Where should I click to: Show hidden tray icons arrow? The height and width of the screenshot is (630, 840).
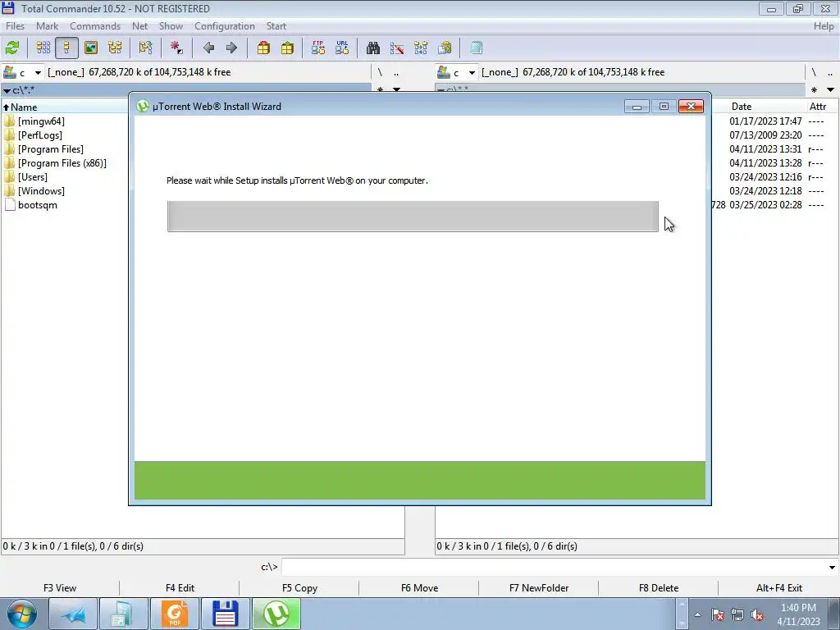point(697,615)
